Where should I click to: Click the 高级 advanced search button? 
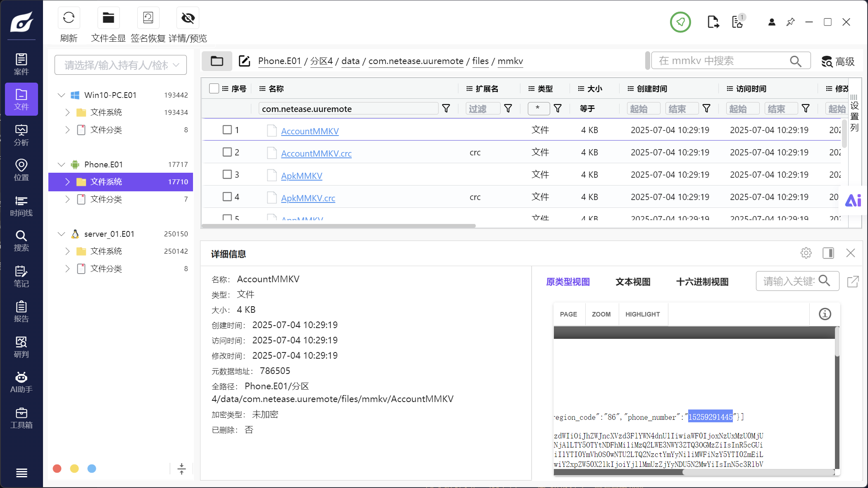[x=838, y=62]
